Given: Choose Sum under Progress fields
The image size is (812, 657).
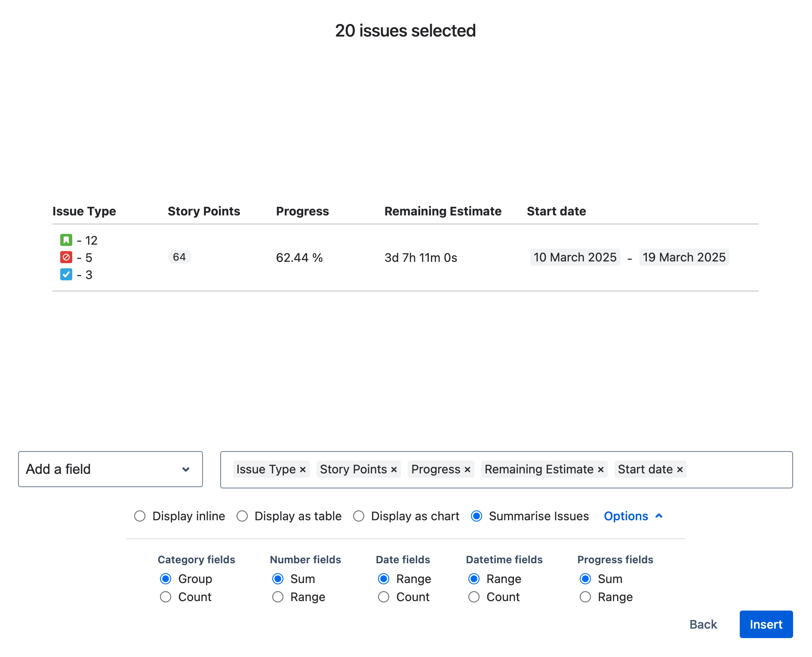Looking at the screenshot, I should coord(585,579).
